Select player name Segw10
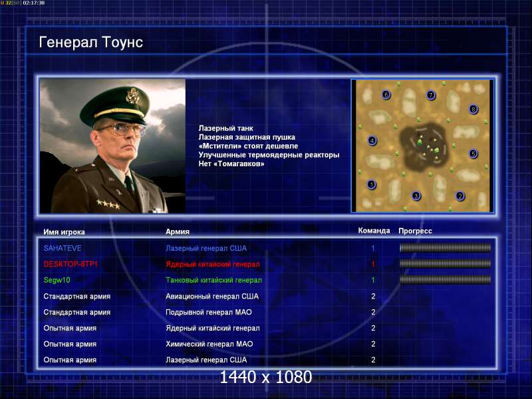Viewport: 532px width, 399px height. (x=57, y=280)
